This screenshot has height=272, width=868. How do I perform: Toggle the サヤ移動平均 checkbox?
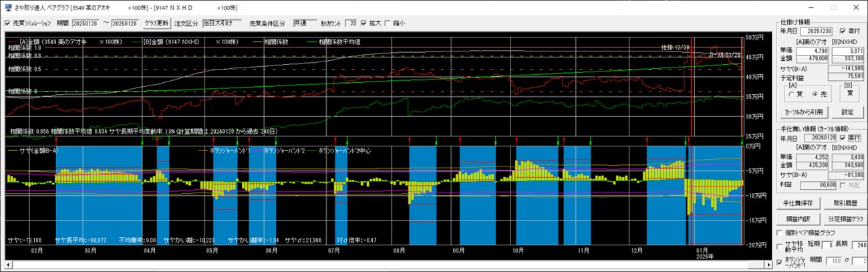click(x=780, y=247)
